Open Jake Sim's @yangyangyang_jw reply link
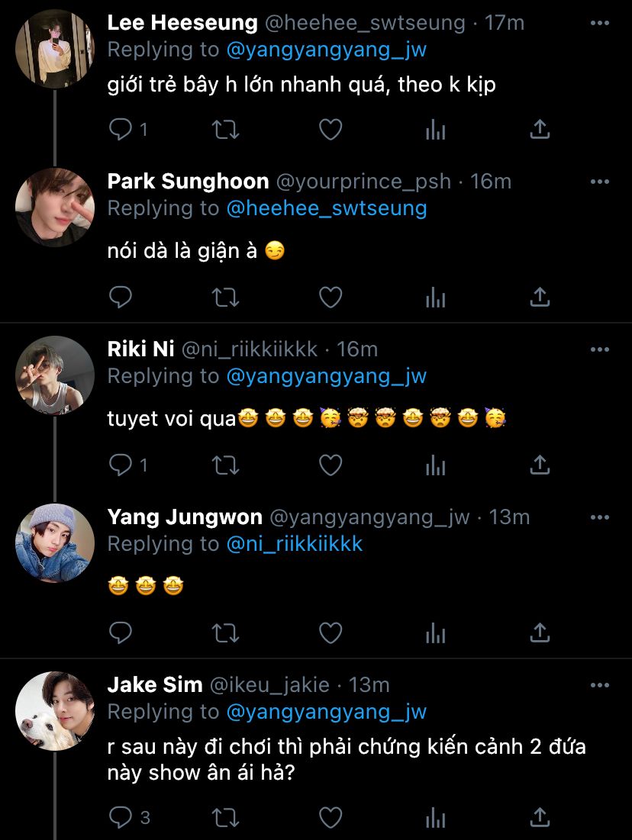Viewport: 632px width, 840px height. point(327,712)
